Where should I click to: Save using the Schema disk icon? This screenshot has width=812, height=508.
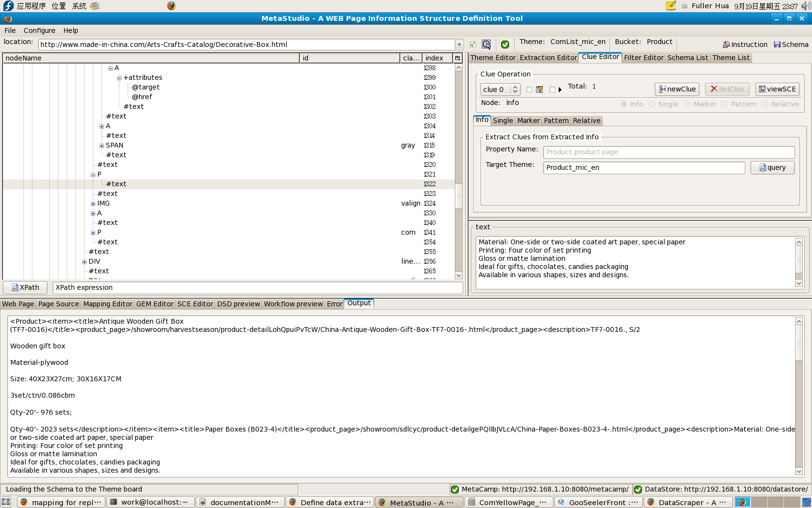777,45
